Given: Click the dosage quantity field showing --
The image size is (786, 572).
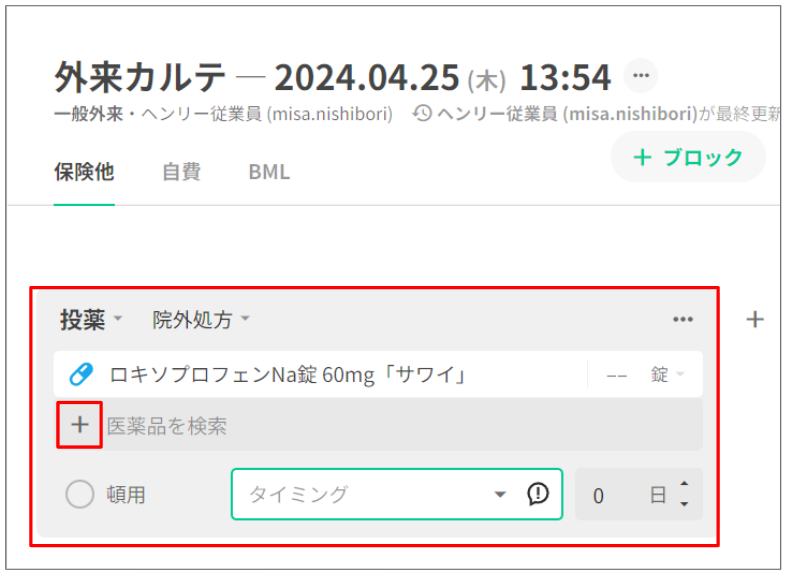Looking at the screenshot, I should point(617,375).
